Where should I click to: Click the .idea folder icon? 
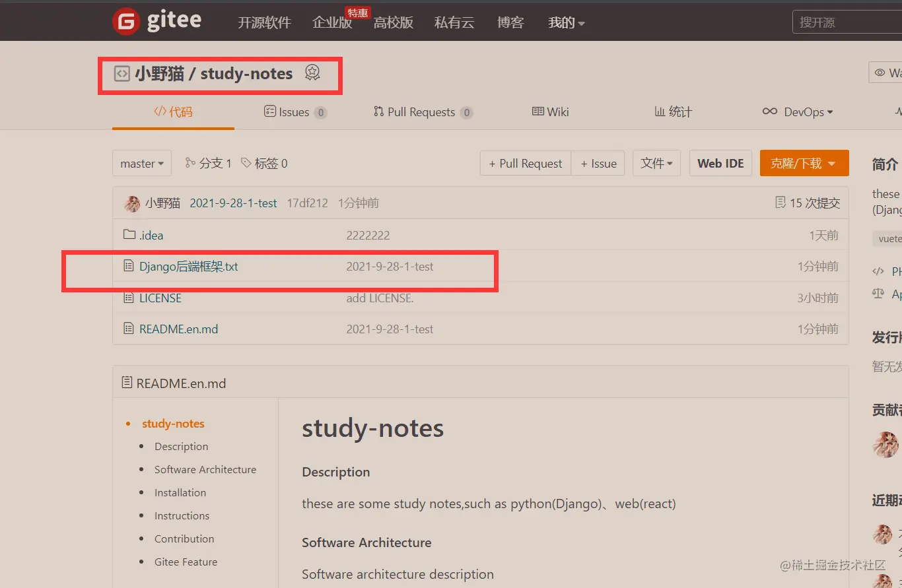[129, 234]
